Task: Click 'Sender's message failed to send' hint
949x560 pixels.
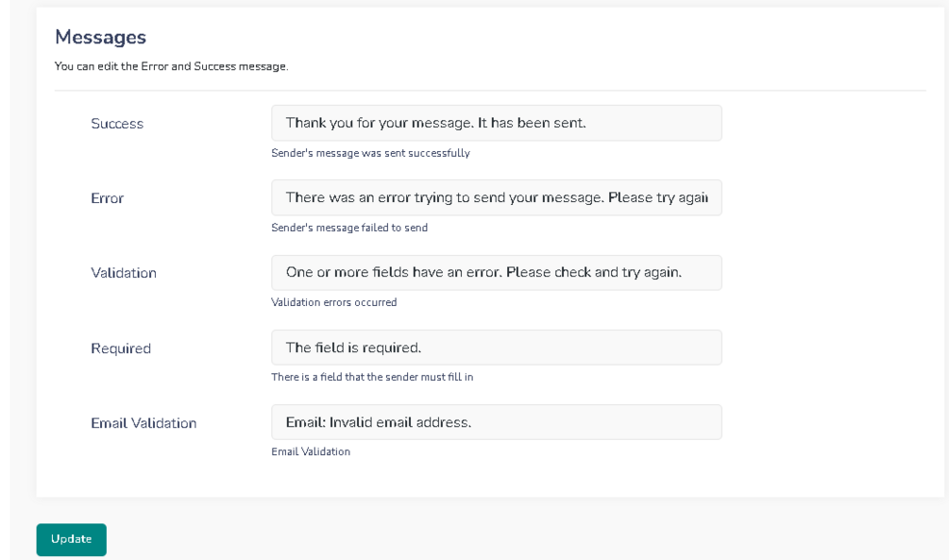Action: (349, 228)
